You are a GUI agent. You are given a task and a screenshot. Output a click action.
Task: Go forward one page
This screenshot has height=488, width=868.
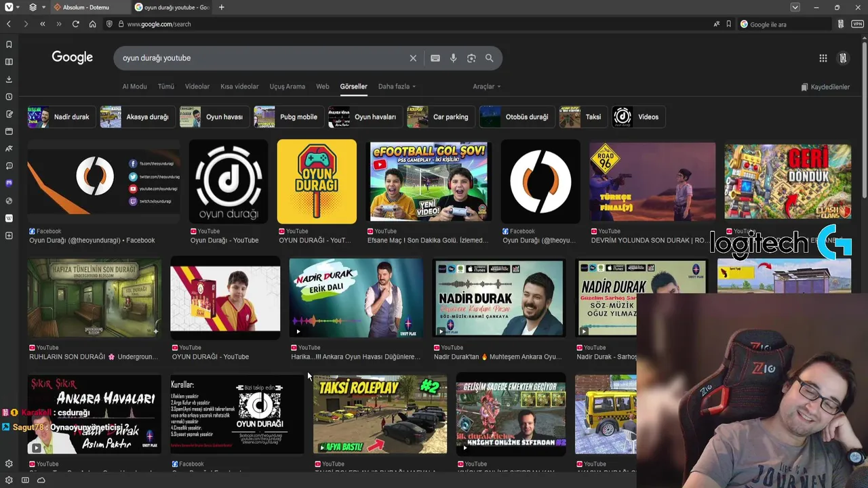pos(26,24)
